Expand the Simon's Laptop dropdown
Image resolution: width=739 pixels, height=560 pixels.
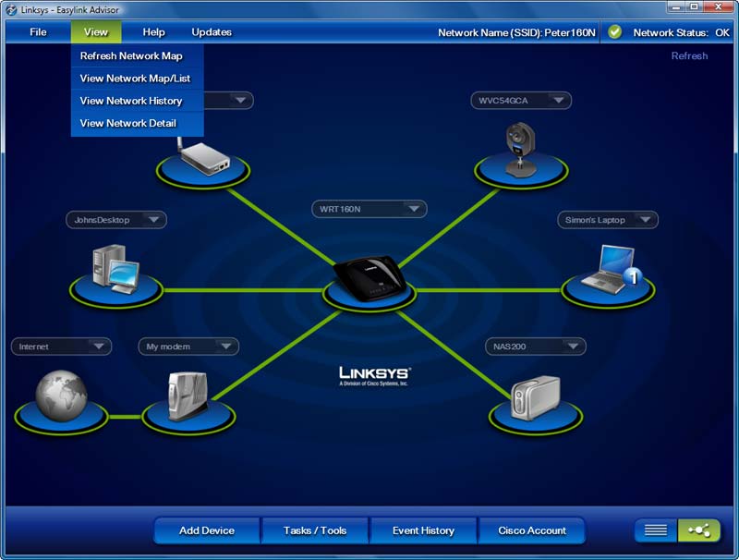(645, 220)
